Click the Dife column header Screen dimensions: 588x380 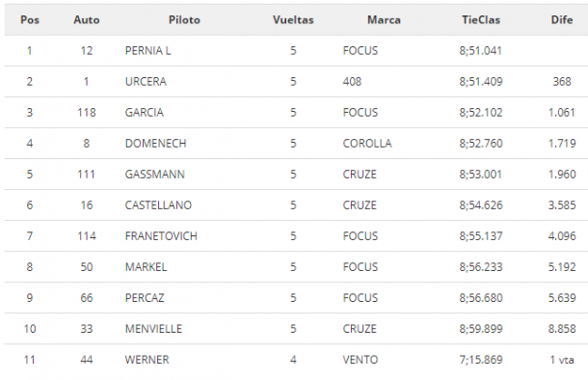pos(561,20)
